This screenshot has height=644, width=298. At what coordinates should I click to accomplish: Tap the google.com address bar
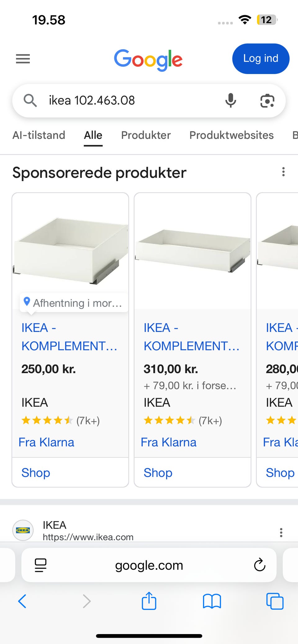149,565
